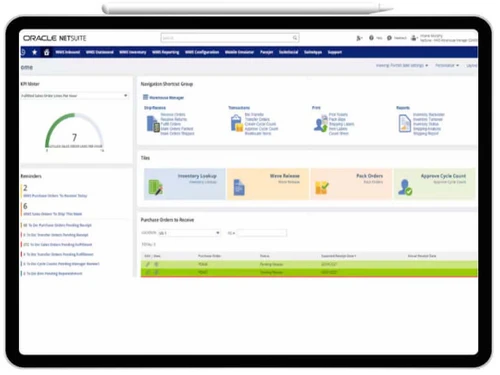Click the Approve Cycle Count person icon
The image size is (500, 375).
pyautogui.click(x=405, y=187)
